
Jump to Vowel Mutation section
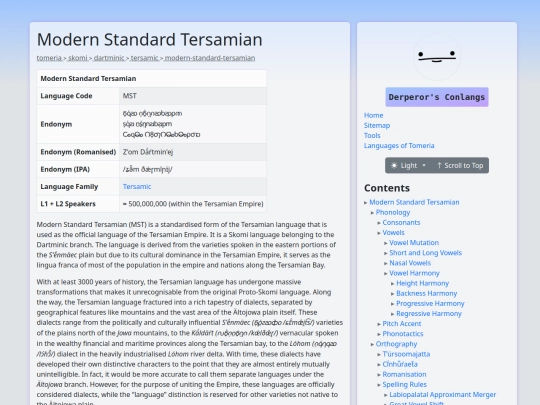click(414, 243)
